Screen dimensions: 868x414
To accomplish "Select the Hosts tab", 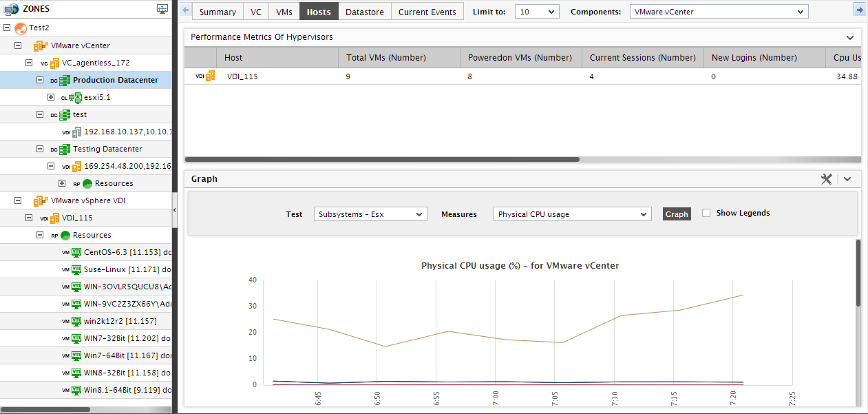I will (x=319, y=12).
